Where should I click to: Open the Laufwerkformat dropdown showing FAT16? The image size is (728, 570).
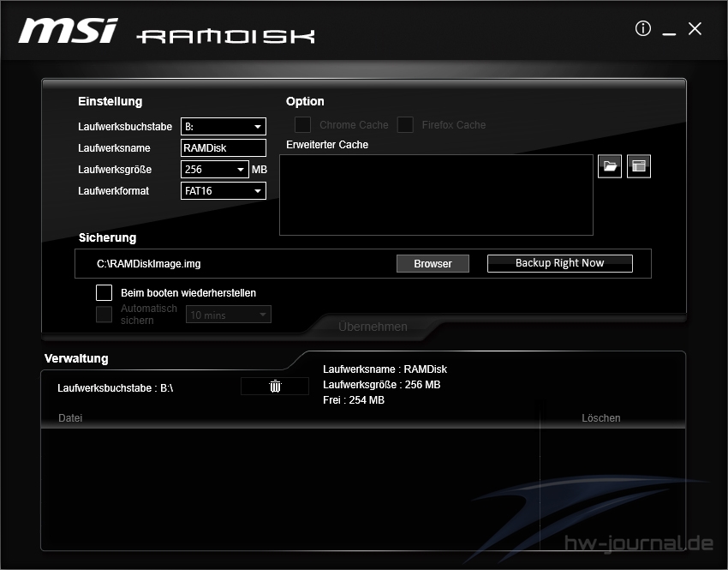coord(224,190)
